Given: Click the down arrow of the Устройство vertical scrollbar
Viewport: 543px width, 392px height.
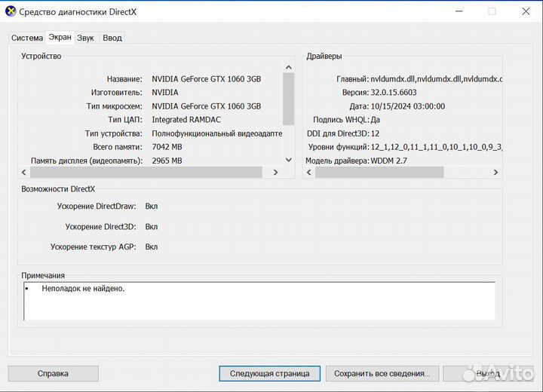Looking at the screenshot, I should pyautogui.click(x=287, y=159).
